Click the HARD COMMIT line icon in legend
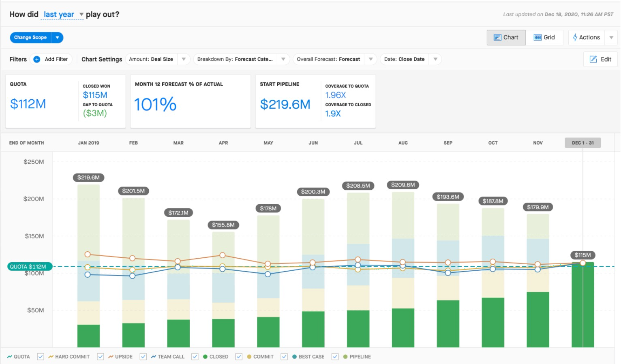The image size is (621, 364). click(x=51, y=357)
